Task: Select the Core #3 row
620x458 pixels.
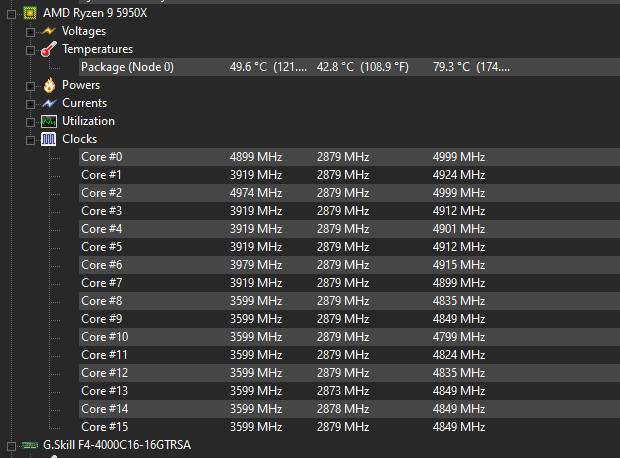Action: point(350,211)
